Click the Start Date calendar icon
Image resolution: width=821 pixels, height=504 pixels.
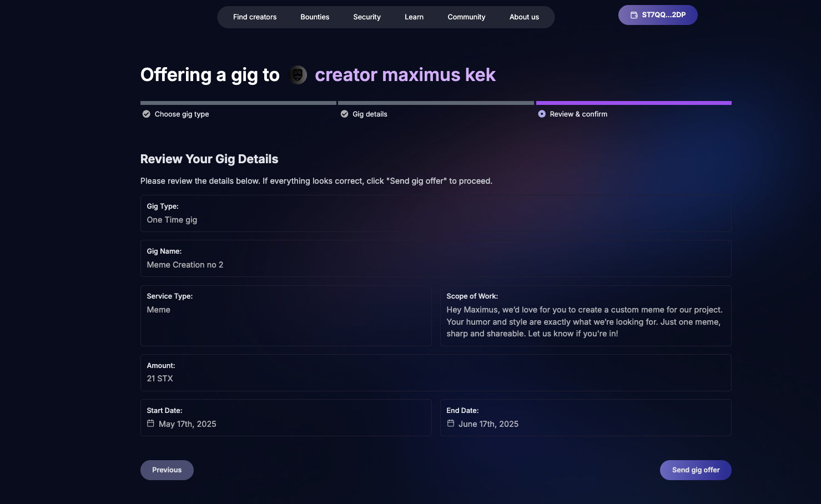150,424
